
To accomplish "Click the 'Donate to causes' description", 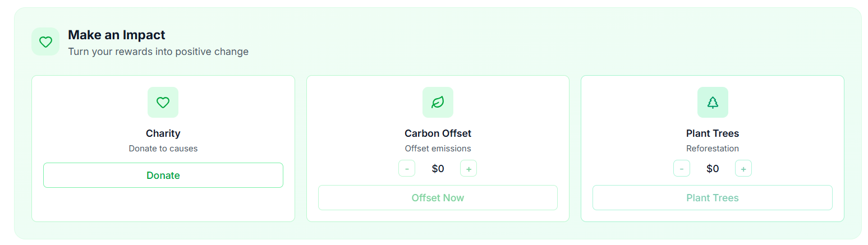I will [x=163, y=149].
